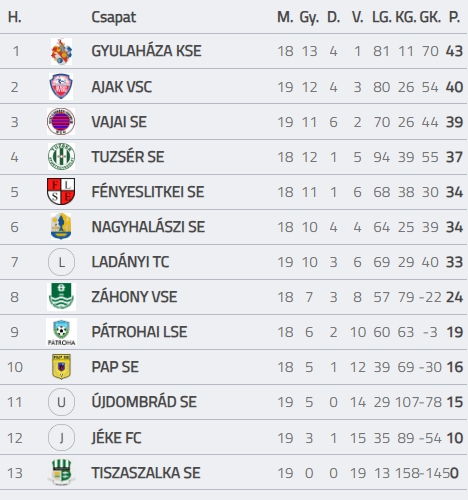Open the TISZASZALKA SE team name
468x500 pixels.
pyautogui.click(x=146, y=473)
